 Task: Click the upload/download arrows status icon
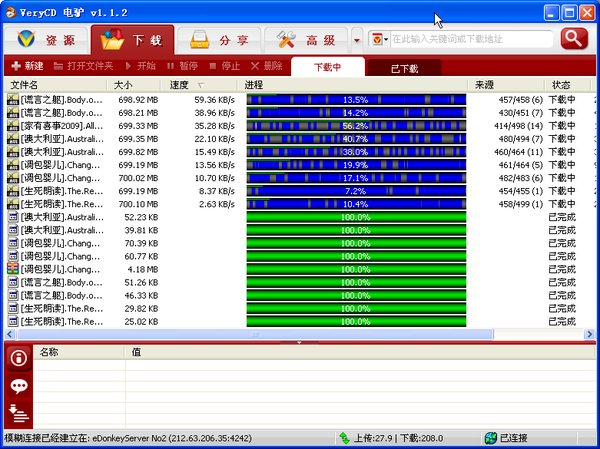344,438
